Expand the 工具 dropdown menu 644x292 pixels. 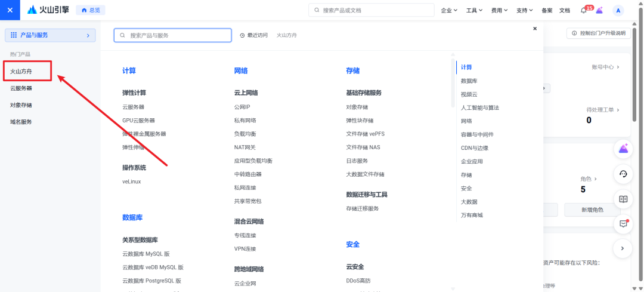[475, 10]
